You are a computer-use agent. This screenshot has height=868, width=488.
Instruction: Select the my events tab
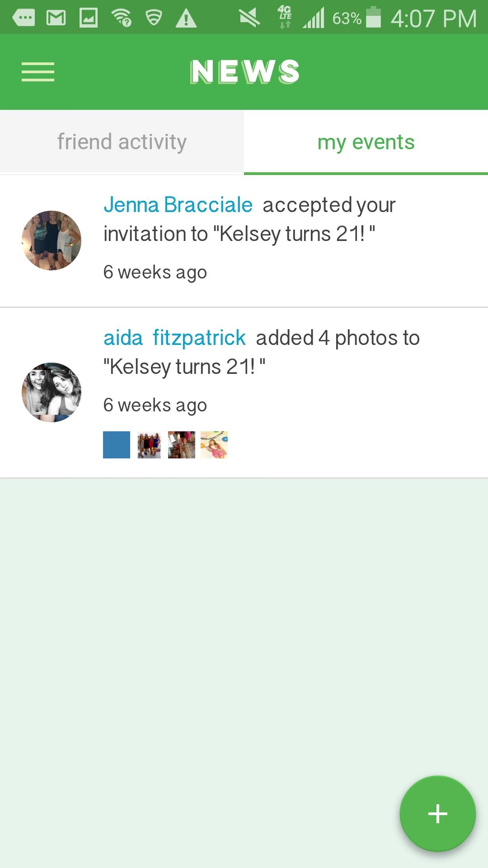(x=366, y=142)
